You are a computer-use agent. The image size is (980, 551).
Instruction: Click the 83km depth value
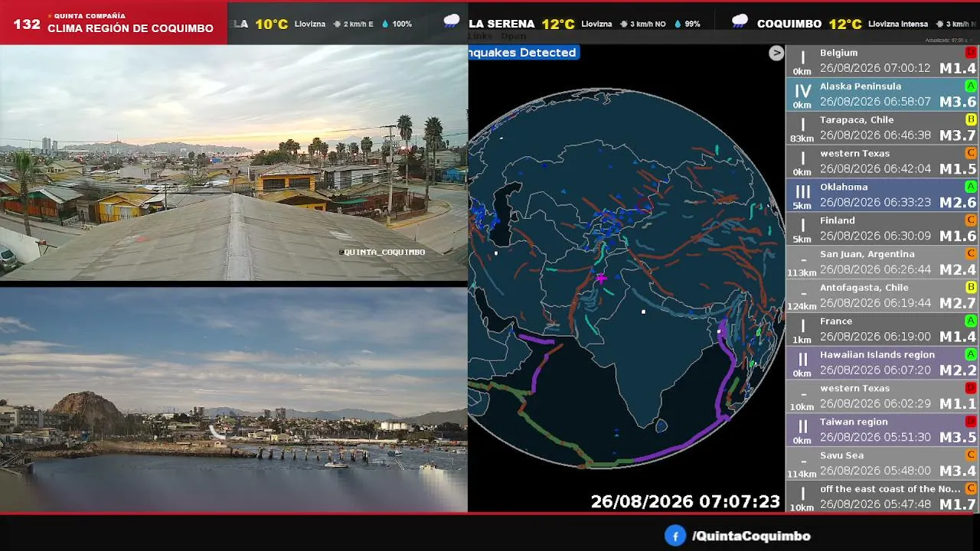click(802, 139)
